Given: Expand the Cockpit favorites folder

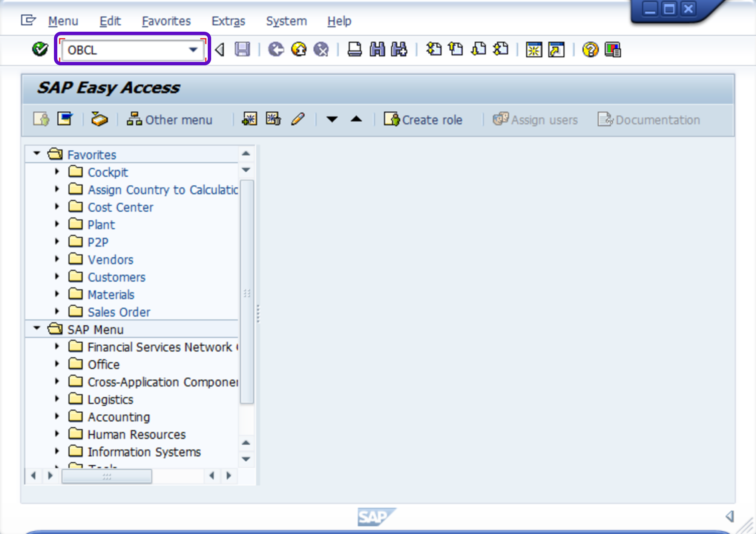Looking at the screenshot, I should click(57, 172).
